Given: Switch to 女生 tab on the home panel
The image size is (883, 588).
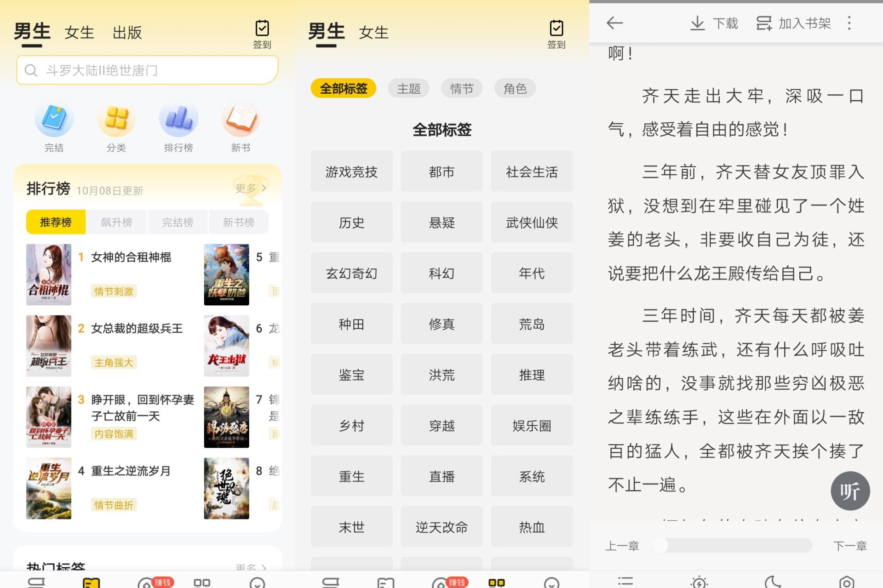Looking at the screenshot, I should [79, 33].
